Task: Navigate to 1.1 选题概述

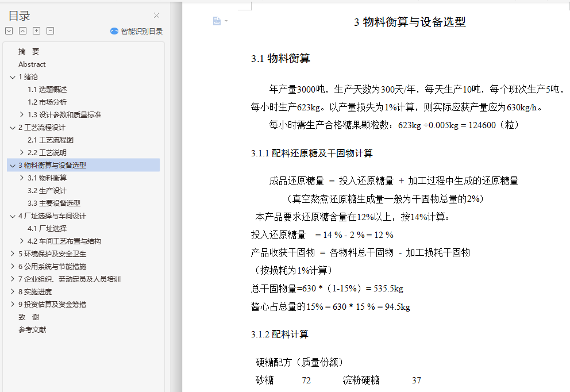Action: [x=47, y=90]
